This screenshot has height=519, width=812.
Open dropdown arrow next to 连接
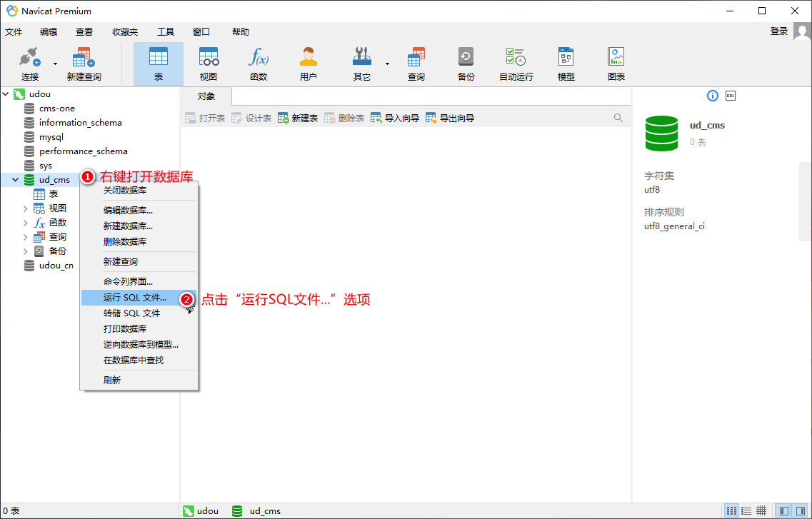55,64
